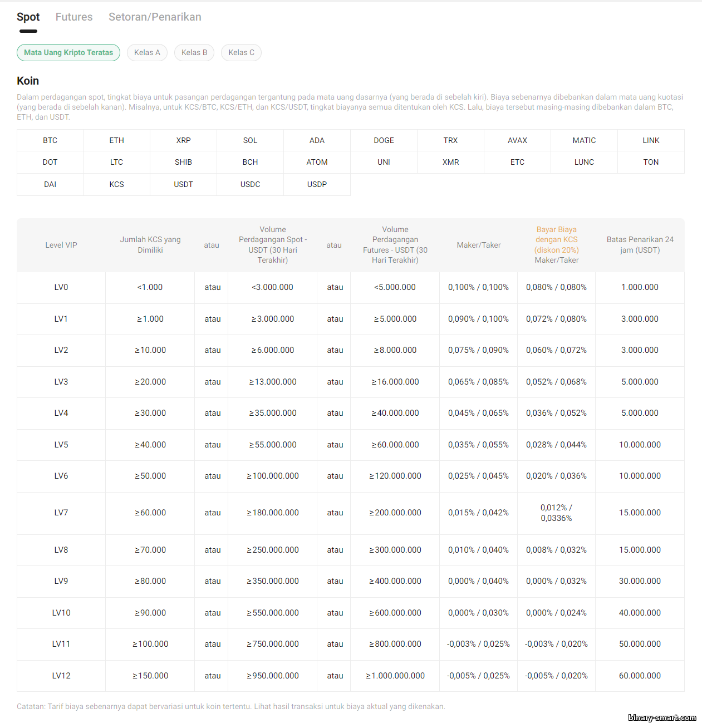Image resolution: width=702 pixels, height=728 pixels.
Task: Click the LV4 row label
Action: [x=61, y=413]
